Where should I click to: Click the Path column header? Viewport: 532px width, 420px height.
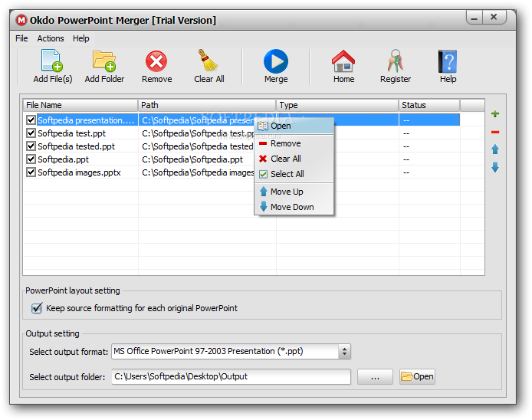tap(207, 105)
